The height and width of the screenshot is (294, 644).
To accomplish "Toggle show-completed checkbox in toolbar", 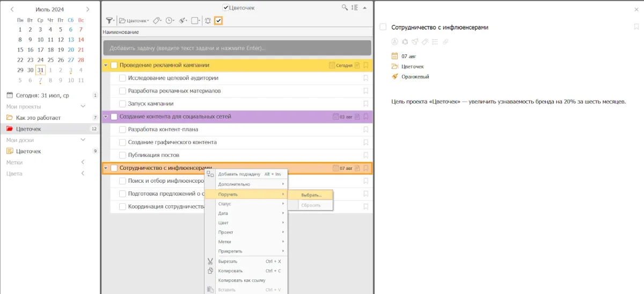I will (x=218, y=21).
